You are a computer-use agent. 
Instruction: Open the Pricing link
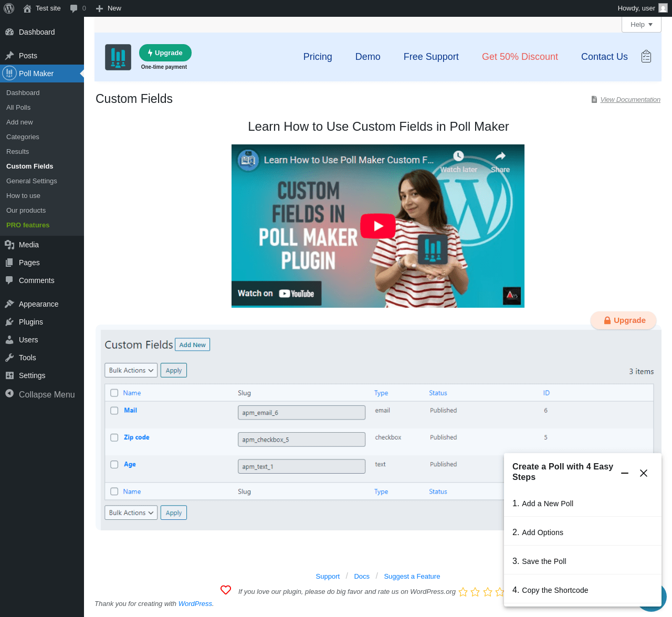[x=318, y=57]
